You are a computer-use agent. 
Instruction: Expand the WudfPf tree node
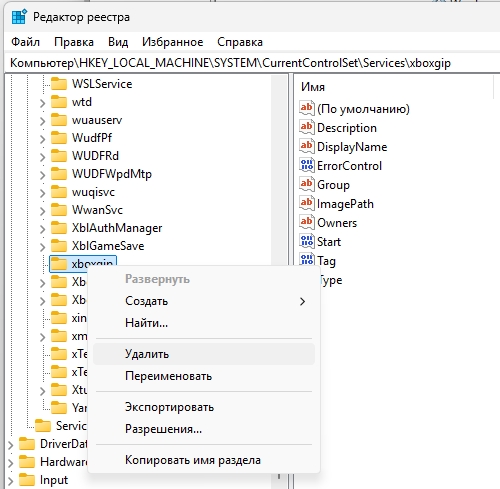pos(42,139)
